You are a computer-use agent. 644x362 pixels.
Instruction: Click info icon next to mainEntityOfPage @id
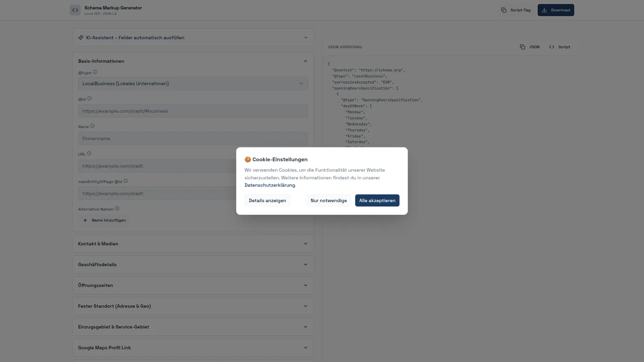126,181
